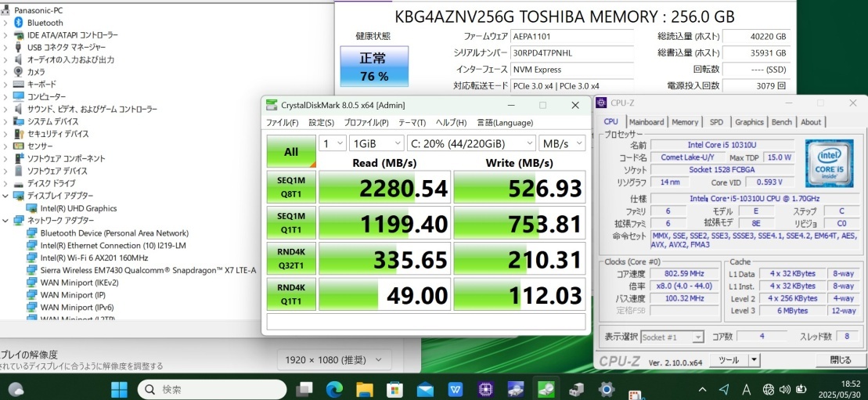Expand the カメラ node in Device Manager
868x400 pixels.
click(x=5, y=72)
